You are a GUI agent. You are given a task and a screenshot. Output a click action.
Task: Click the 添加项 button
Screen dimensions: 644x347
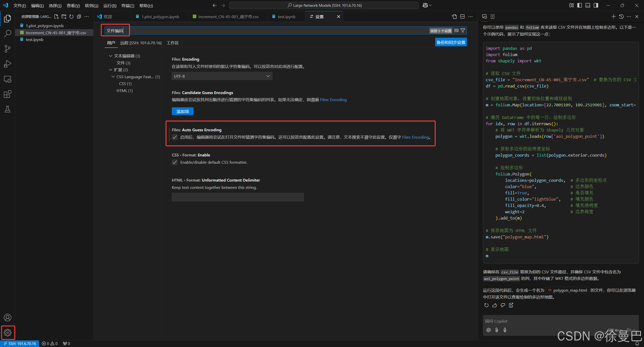point(182,111)
